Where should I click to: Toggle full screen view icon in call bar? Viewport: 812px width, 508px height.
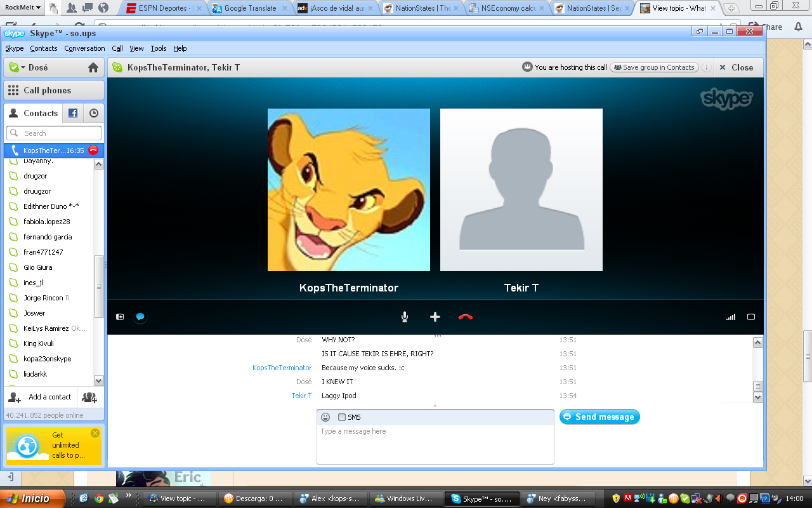pos(751,317)
